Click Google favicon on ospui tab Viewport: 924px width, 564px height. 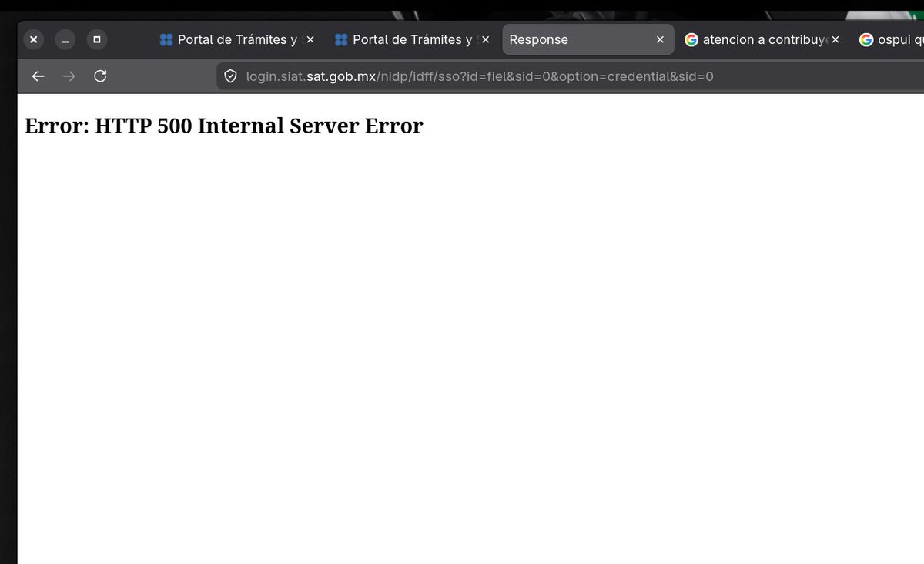point(866,39)
